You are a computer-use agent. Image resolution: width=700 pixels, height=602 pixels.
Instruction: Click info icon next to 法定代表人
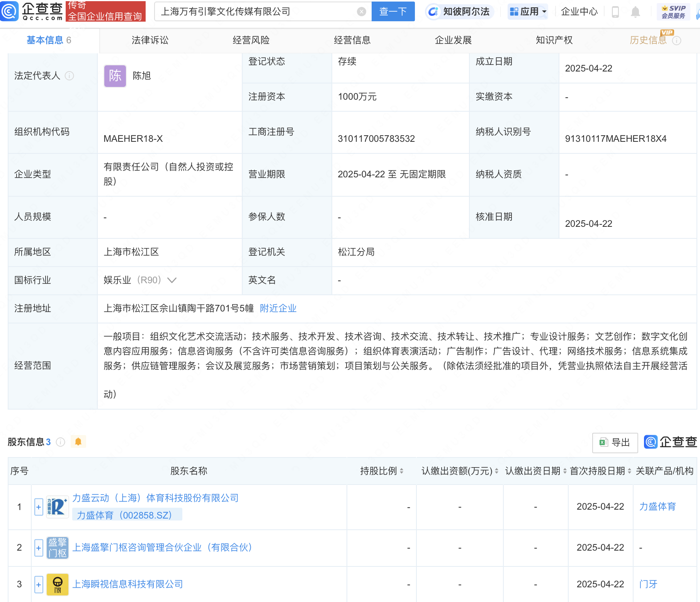(x=70, y=76)
